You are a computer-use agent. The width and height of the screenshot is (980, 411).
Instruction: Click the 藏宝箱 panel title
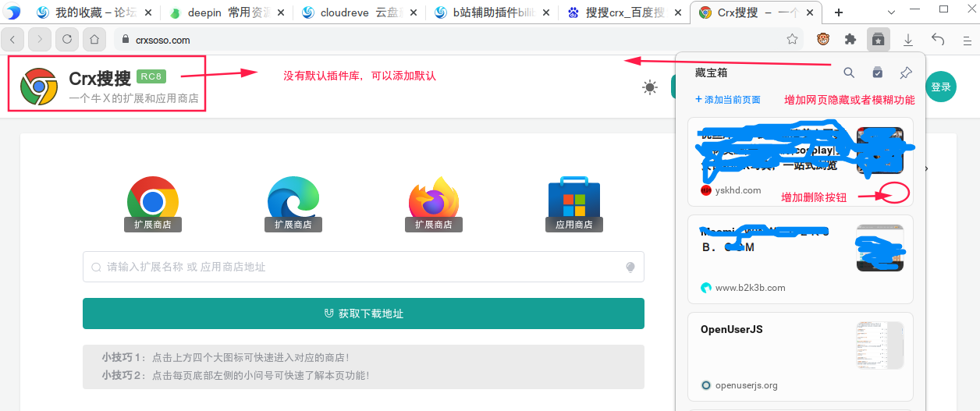(x=711, y=73)
